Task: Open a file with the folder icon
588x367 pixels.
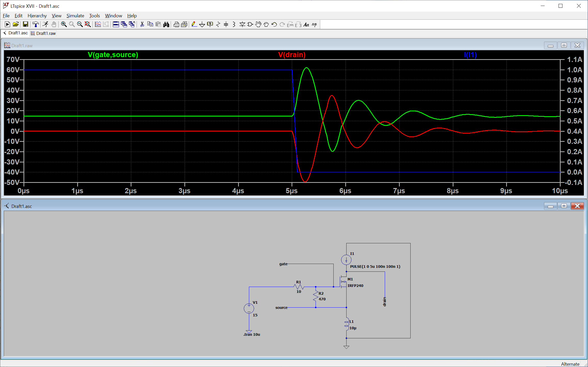Action: click(x=16, y=25)
